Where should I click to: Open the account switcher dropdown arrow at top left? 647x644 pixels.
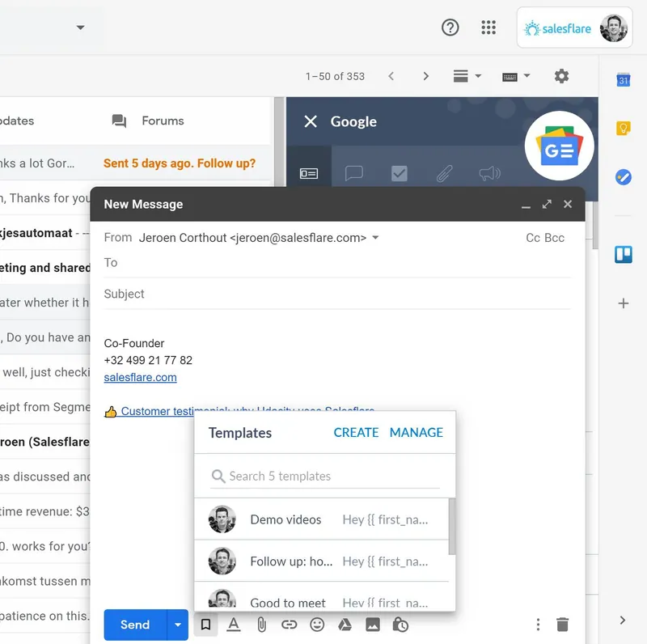(80, 28)
